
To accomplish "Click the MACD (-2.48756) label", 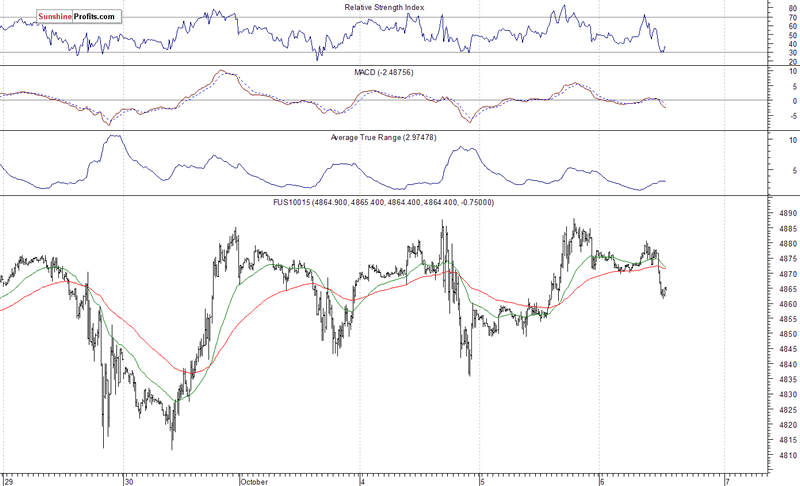I will [x=384, y=72].
